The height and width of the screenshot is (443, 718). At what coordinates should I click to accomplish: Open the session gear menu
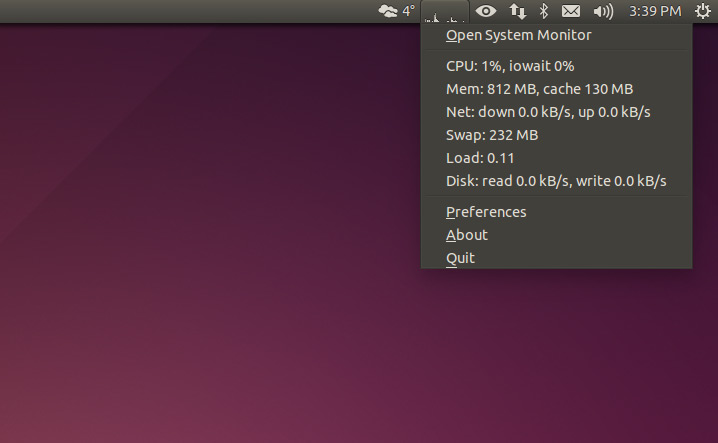coord(702,11)
